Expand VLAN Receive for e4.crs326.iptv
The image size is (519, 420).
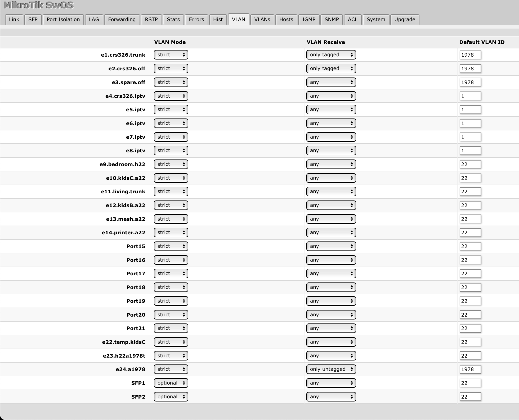click(331, 96)
